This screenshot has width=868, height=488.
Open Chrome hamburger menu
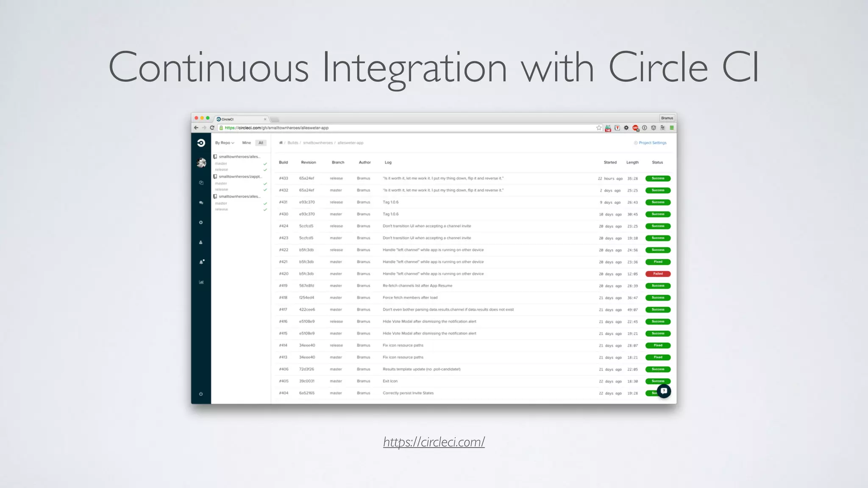(x=672, y=128)
